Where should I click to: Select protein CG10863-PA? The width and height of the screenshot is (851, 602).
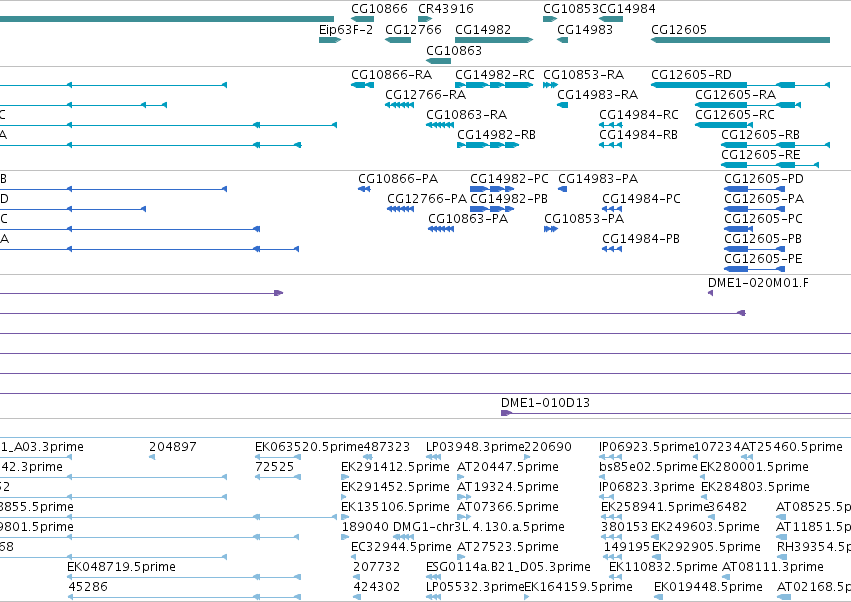(468, 219)
